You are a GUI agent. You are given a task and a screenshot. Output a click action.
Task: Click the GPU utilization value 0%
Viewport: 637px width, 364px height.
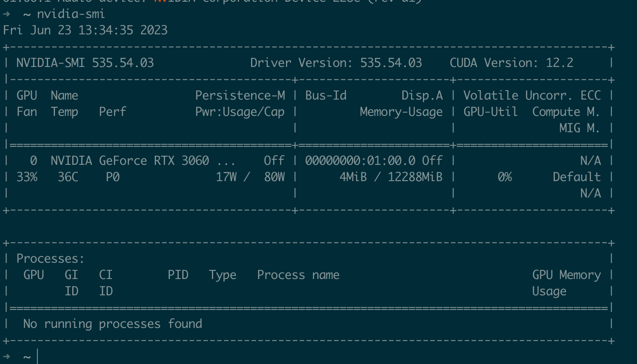[505, 177]
